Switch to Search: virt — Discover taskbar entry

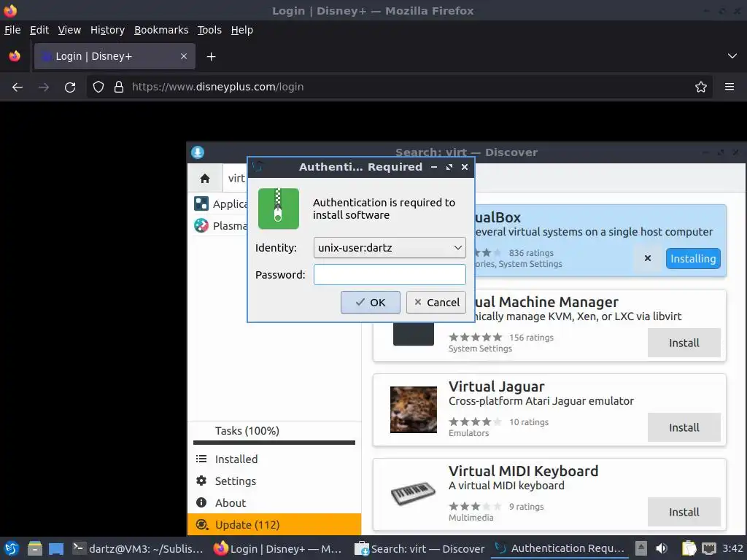point(419,548)
